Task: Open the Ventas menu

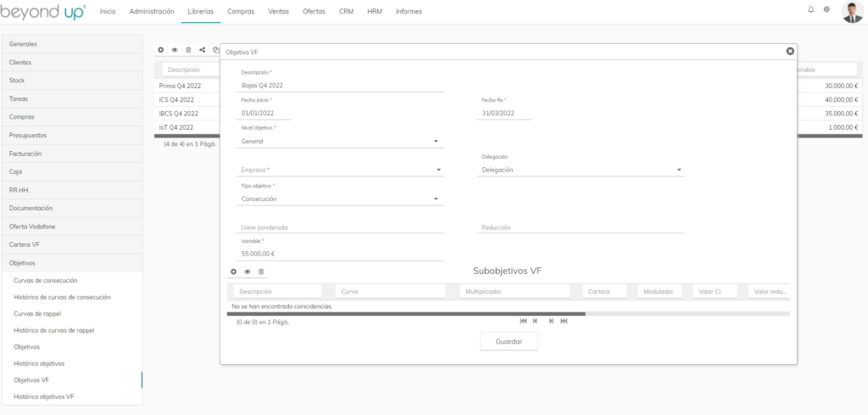Action: pyautogui.click(x=277, y=11)
